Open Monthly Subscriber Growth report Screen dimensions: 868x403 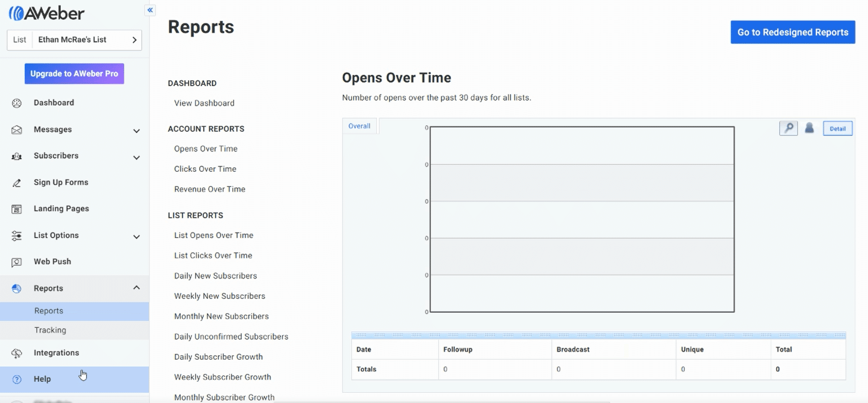tap(225, 397)
